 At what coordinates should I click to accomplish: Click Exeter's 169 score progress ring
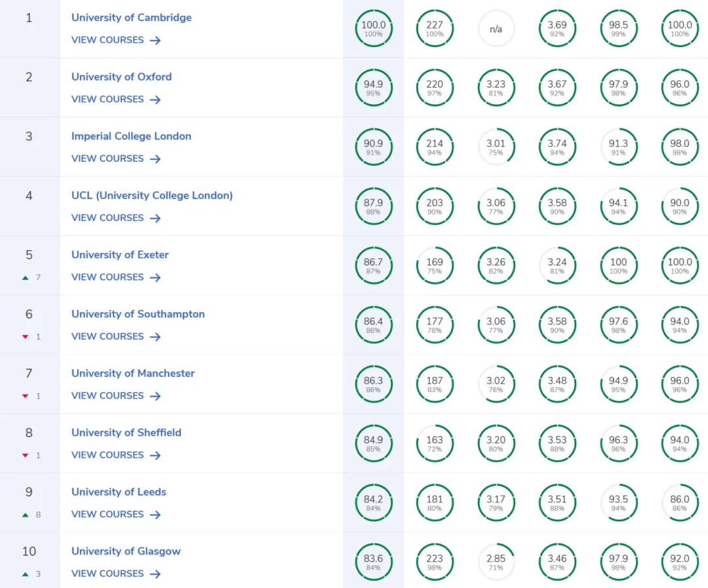435,265
